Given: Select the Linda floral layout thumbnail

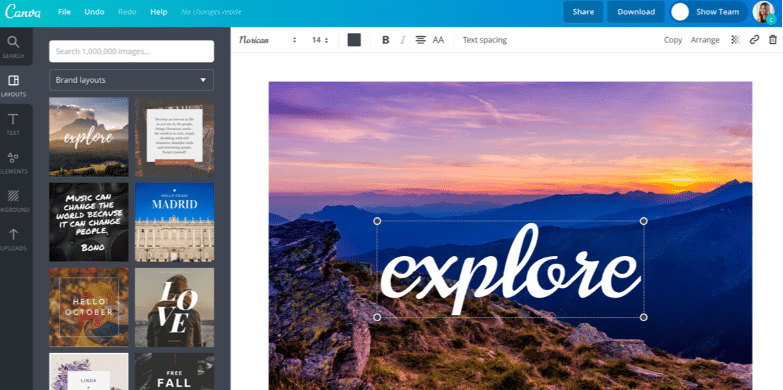Looking at the screenshot, I should pos(88,372).
